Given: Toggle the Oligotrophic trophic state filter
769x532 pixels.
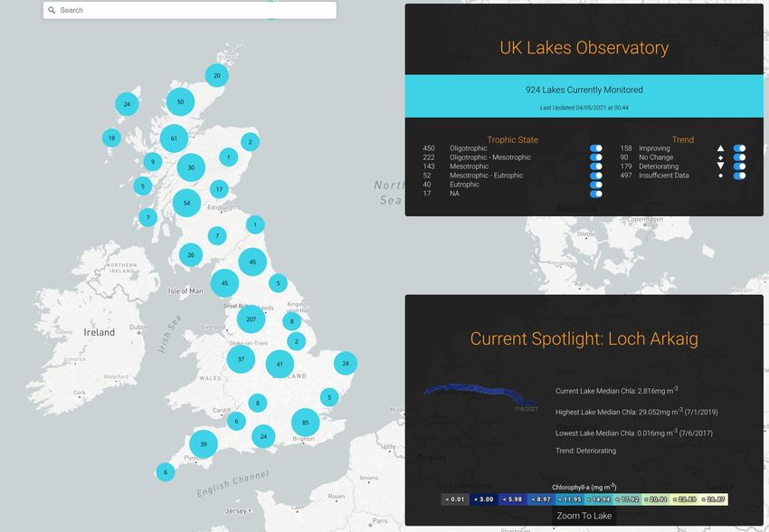Looking at the screenshot, I should 596,148.
